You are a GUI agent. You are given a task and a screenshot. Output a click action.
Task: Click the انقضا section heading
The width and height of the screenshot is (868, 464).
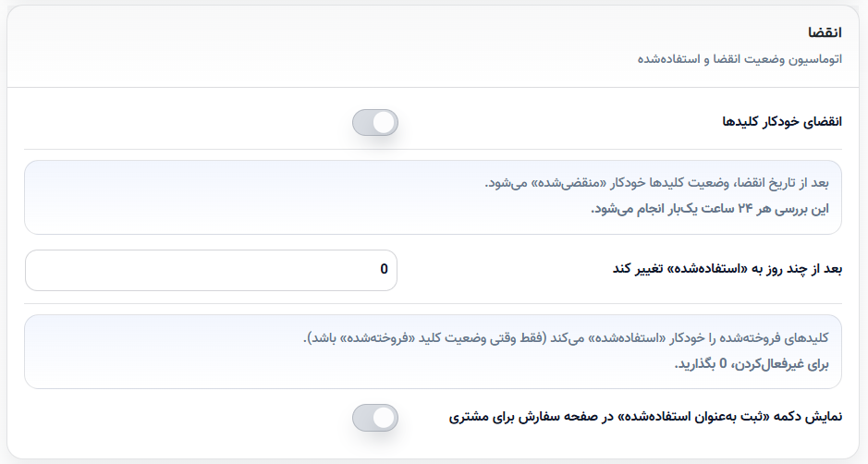point(825,32)
